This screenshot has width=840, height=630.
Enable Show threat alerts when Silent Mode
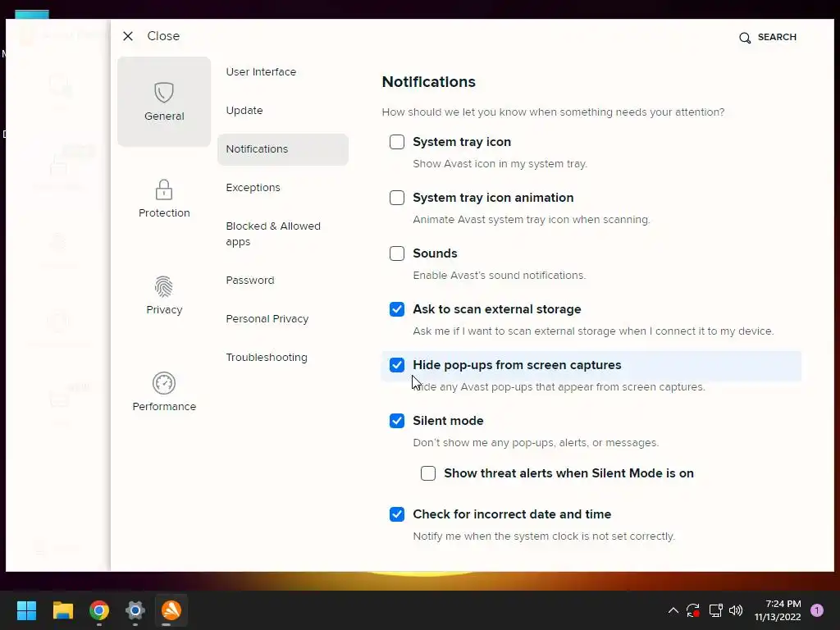pos(428,473)
